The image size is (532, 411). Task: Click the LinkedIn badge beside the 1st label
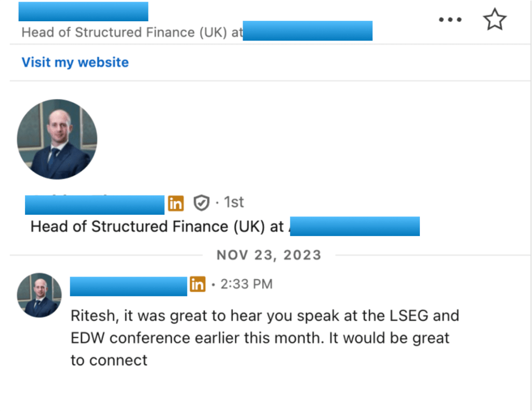coord(176,203)
